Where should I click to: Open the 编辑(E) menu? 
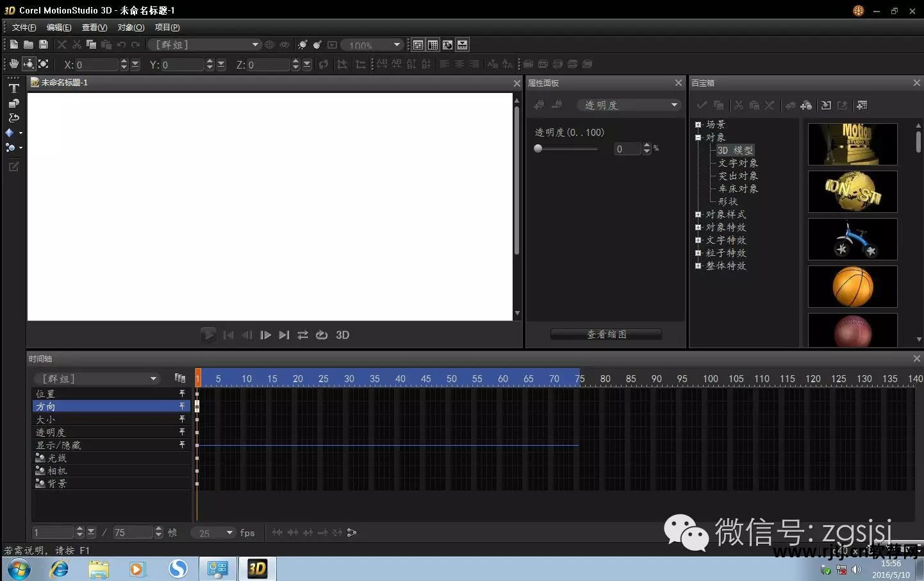coord(59,28)
